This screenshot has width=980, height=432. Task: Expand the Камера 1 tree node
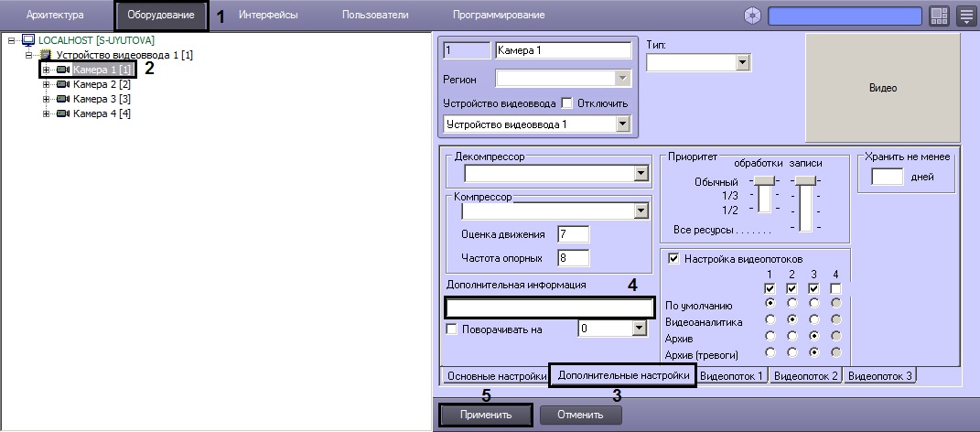point(46,70)
